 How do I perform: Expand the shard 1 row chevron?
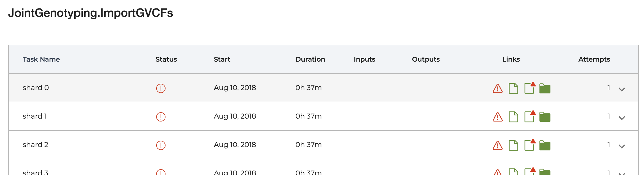pyautogui.click(x=622, y=118)
